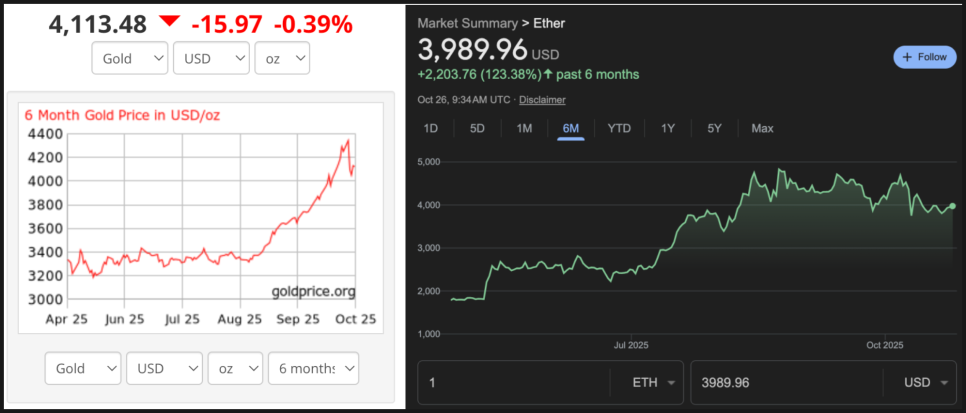
Task: Switch to the YTD chart tab
Action: tap(619, 128)
